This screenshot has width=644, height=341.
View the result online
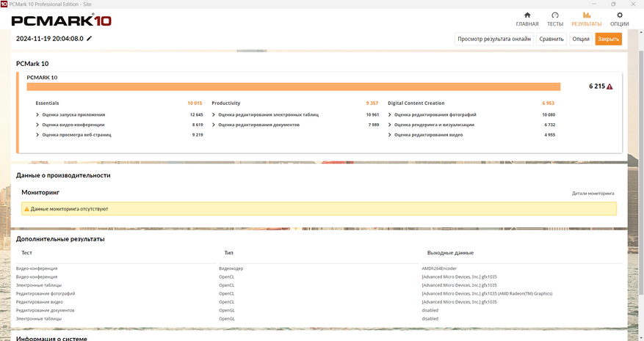tap(494, 39)
